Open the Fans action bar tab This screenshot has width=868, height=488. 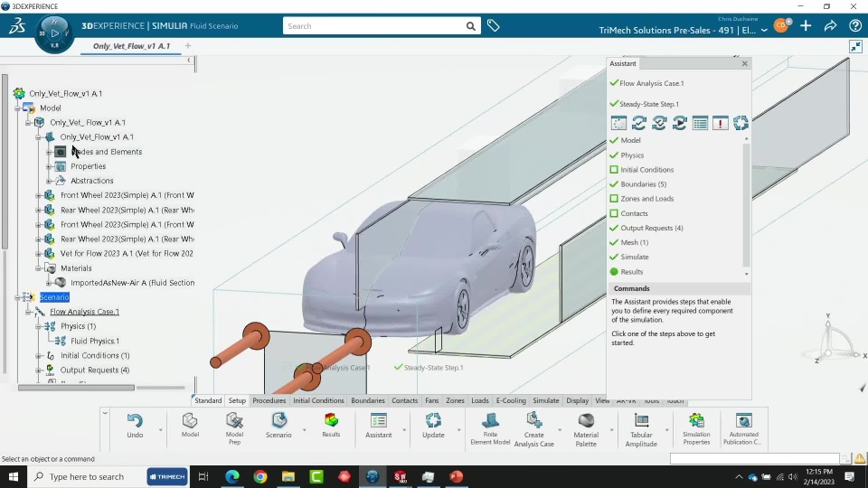432,400
